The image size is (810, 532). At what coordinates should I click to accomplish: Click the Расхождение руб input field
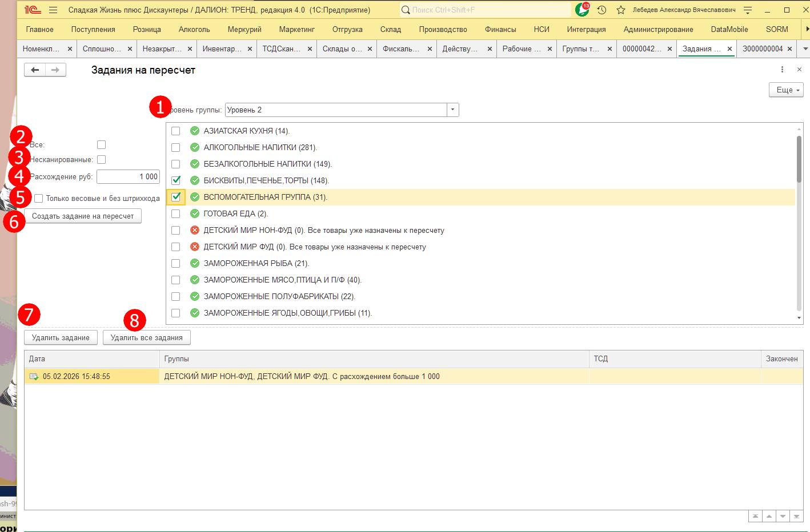pyautogui.click(x=128, y=177)
